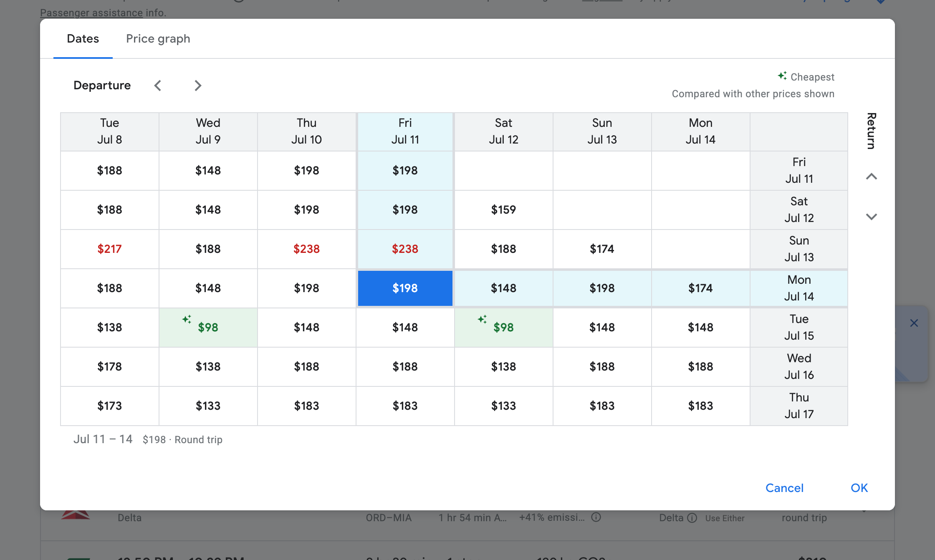Dismiss the side popup with the X
Viewport: 935px width, 560px height.
click(914, 323)
